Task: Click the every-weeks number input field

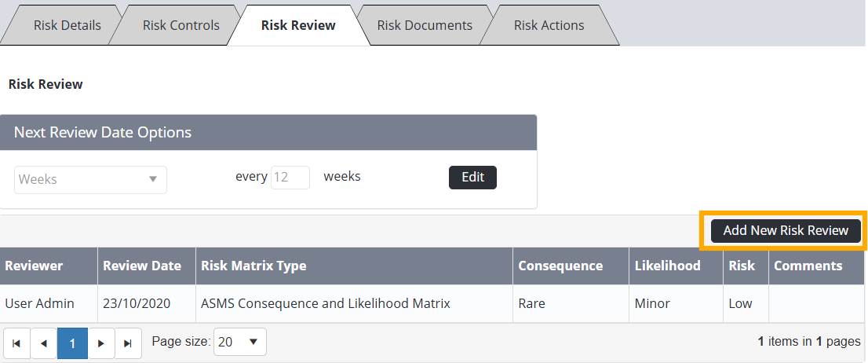Action: point(290,178)
